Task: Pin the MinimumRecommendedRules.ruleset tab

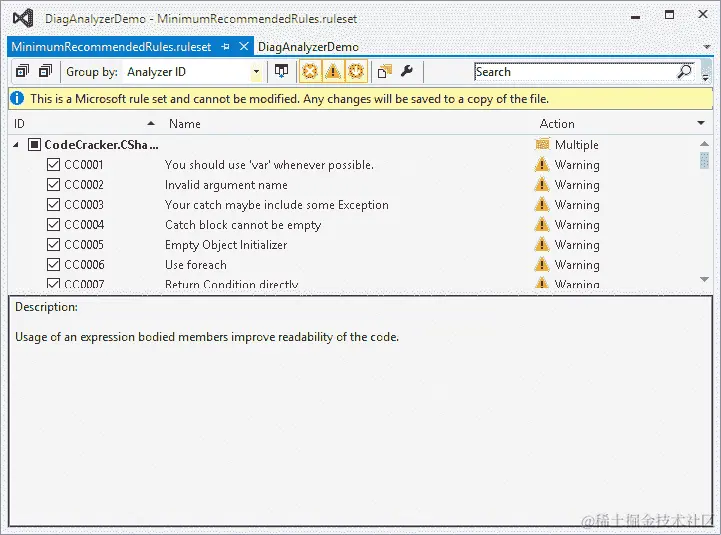Action: [225, 46]
